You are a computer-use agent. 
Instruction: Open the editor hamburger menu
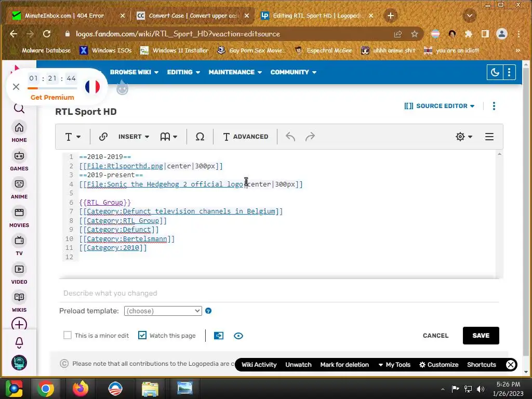489,137
